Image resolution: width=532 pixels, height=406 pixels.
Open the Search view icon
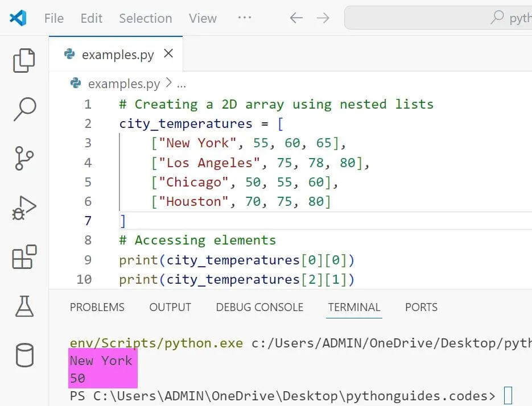[24, 109]
